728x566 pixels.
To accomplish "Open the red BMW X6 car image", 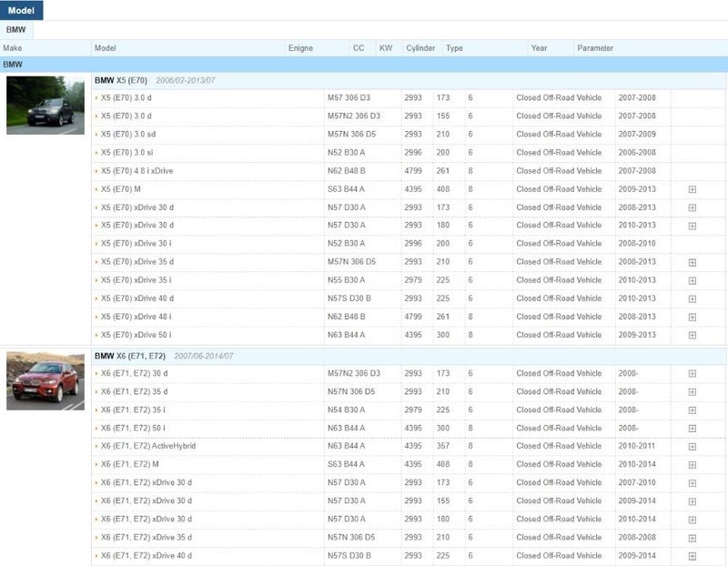I will 45,380.
